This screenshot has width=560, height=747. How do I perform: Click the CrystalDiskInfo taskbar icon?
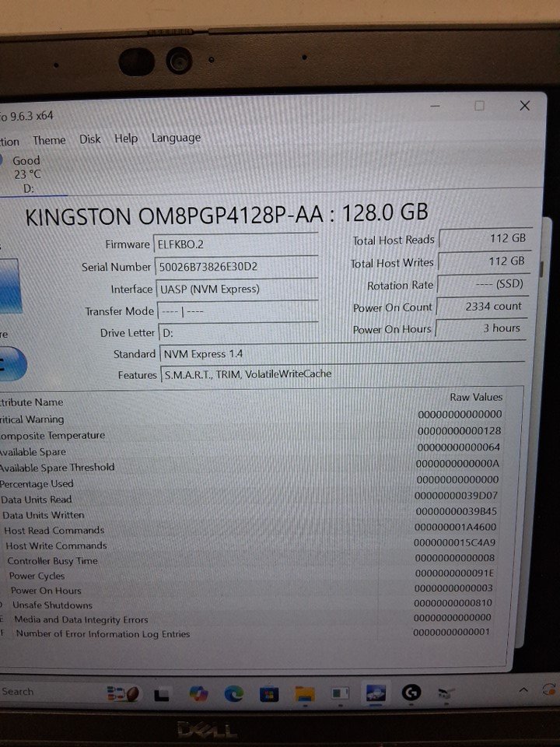click(375, 693)
